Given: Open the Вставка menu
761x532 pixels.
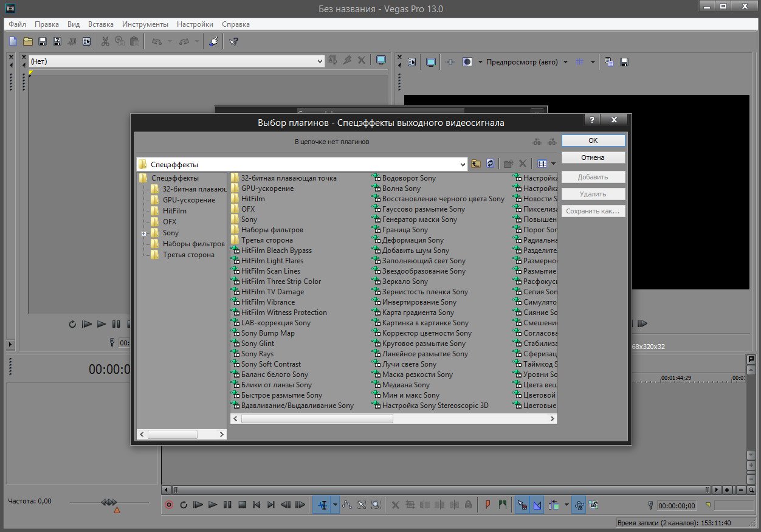Looking at the screenshot, I should click(101, 24).
